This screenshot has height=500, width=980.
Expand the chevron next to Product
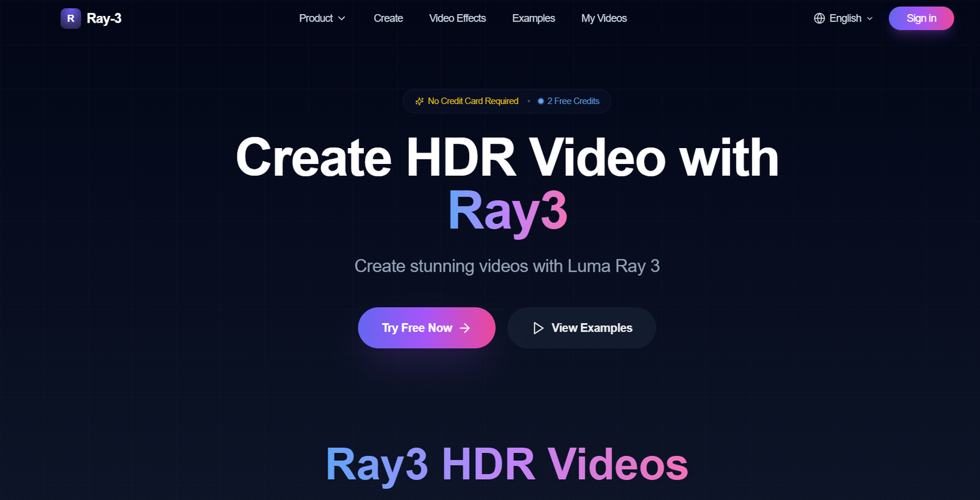pyautogui.click(x=342, y=18)
